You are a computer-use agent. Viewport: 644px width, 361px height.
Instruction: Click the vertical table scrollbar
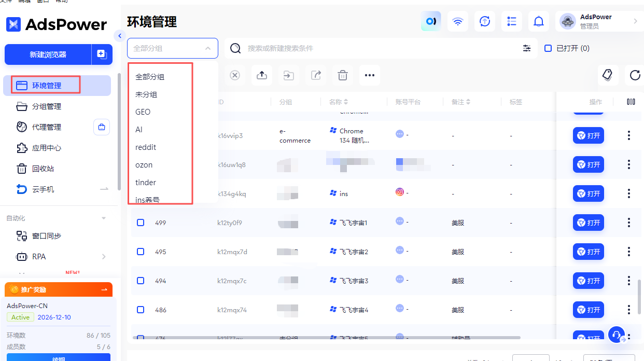639,297
